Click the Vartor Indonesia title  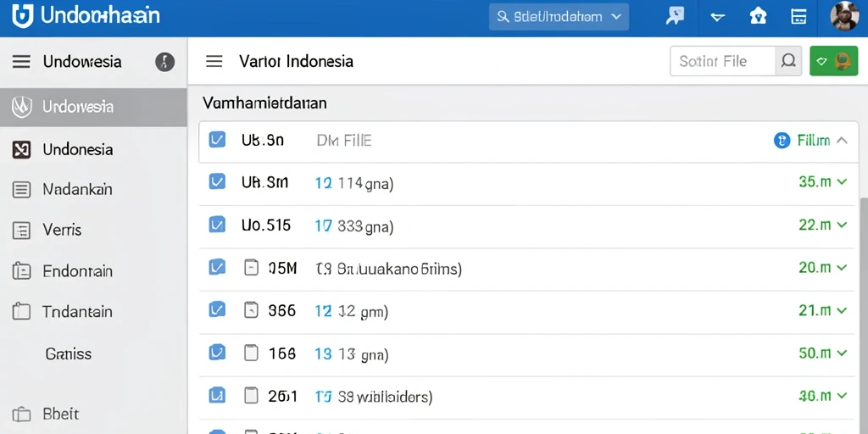coord(296,61)
